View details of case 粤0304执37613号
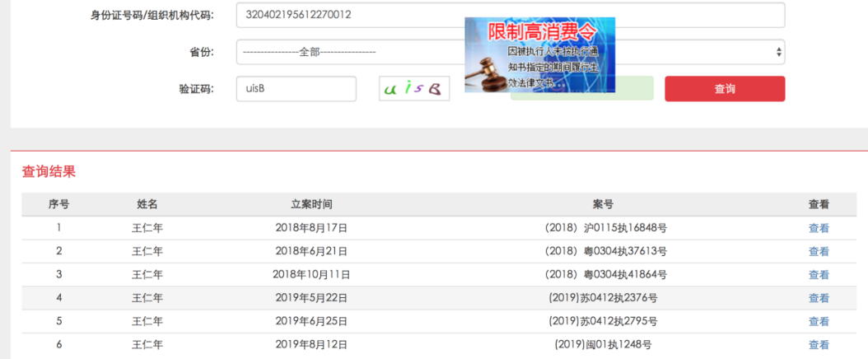The height and width of the screenshot is (359, 868). click(x=818, y=251)
